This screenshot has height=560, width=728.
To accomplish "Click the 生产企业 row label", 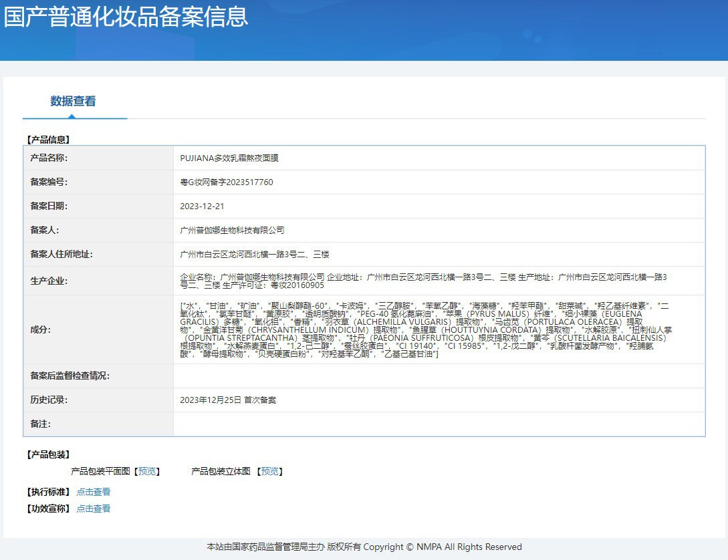I will tap(49, 281).
